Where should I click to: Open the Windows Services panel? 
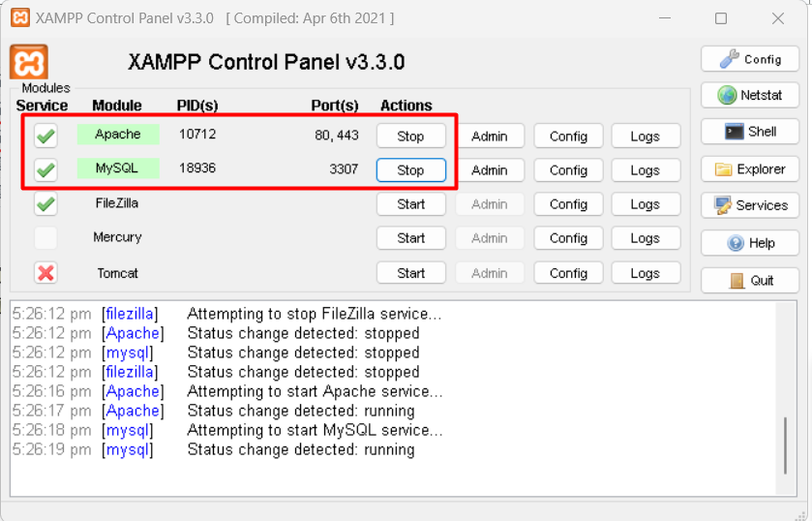click(x=750, y=205)
